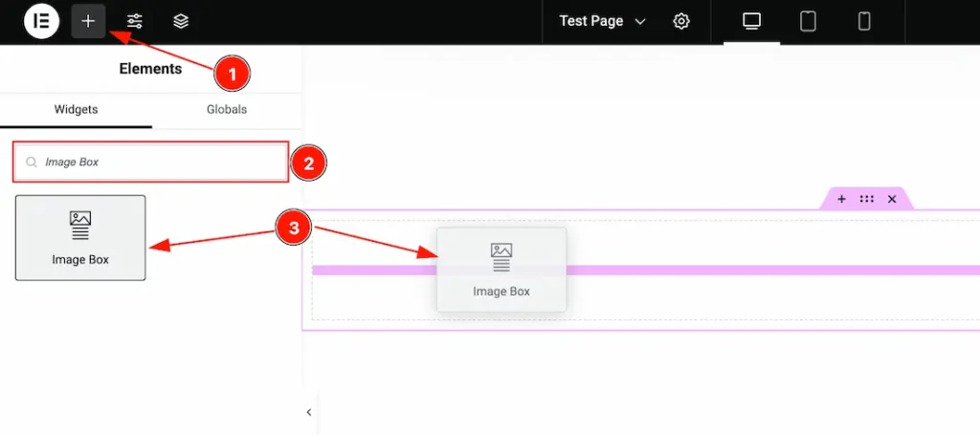Viewport: 980px width, 435px height.
Task: Select the Widgets tab
Action: pos(76,110)
